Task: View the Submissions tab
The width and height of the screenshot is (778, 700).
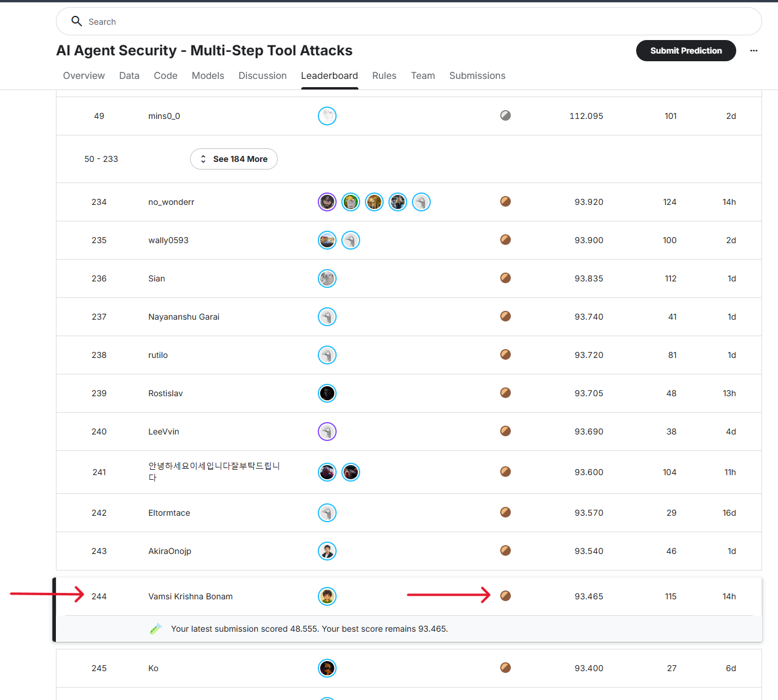Action: coord(477,75)
